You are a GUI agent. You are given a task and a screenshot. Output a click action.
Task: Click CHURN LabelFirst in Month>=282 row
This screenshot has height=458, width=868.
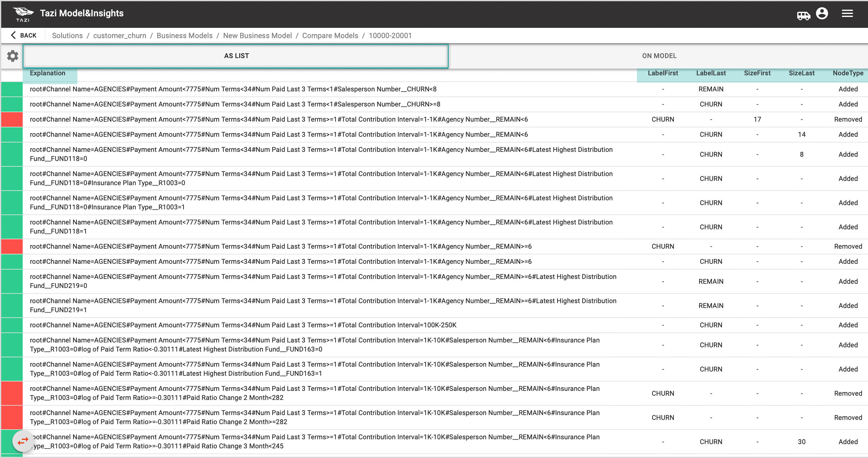pos(663,417)
